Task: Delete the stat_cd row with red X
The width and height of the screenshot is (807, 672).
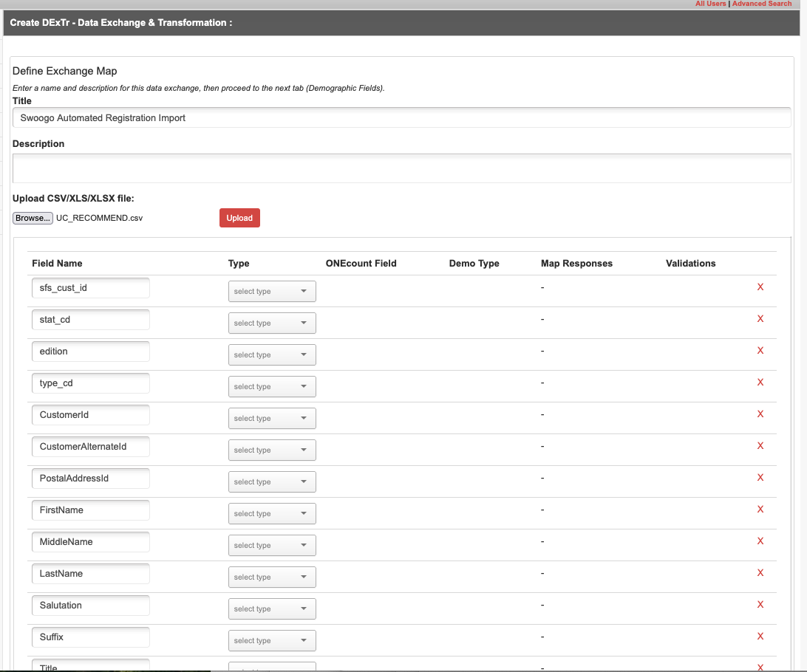Action: [x=760, y=319]
